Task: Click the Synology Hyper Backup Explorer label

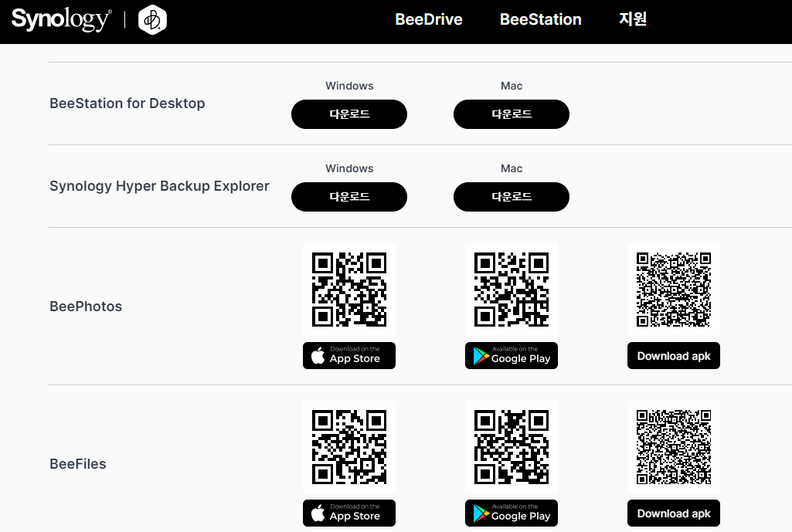Action: (x=160, y=186)
